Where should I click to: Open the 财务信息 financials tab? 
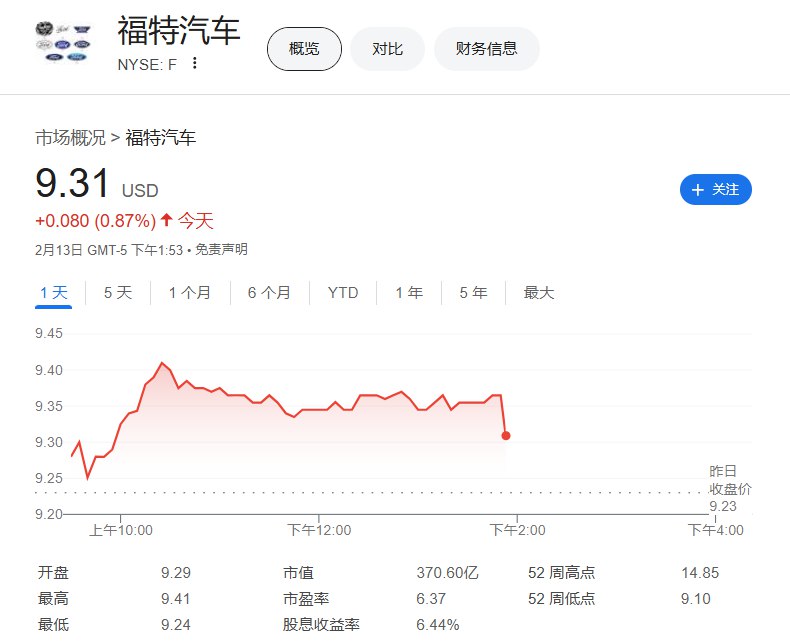pos(487,49)
